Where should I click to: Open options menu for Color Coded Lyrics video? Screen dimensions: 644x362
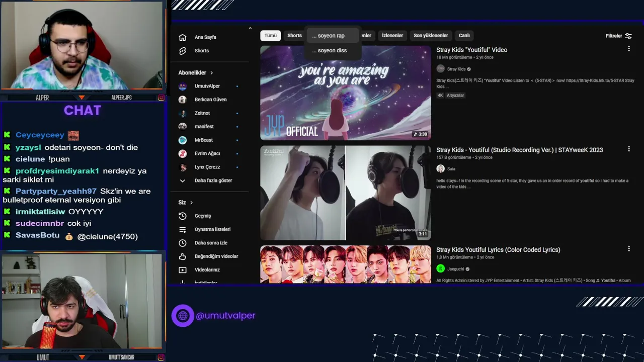click(628, 248)
